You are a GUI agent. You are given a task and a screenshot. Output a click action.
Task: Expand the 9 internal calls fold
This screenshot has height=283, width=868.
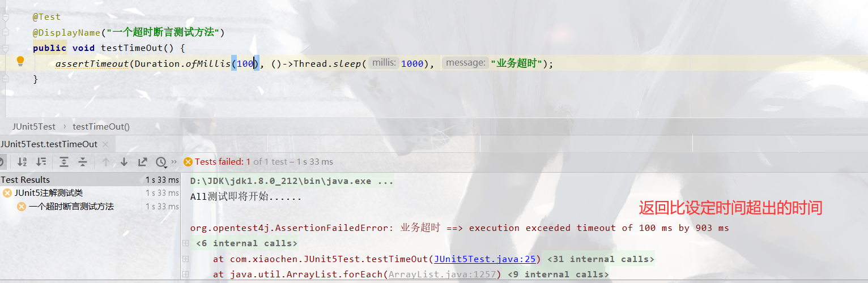click(558, 275)
